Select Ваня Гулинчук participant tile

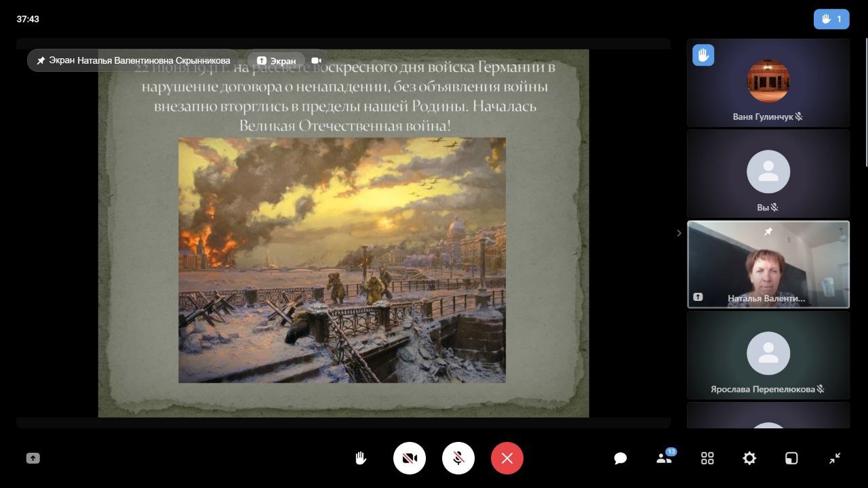[x=768, y=83]
